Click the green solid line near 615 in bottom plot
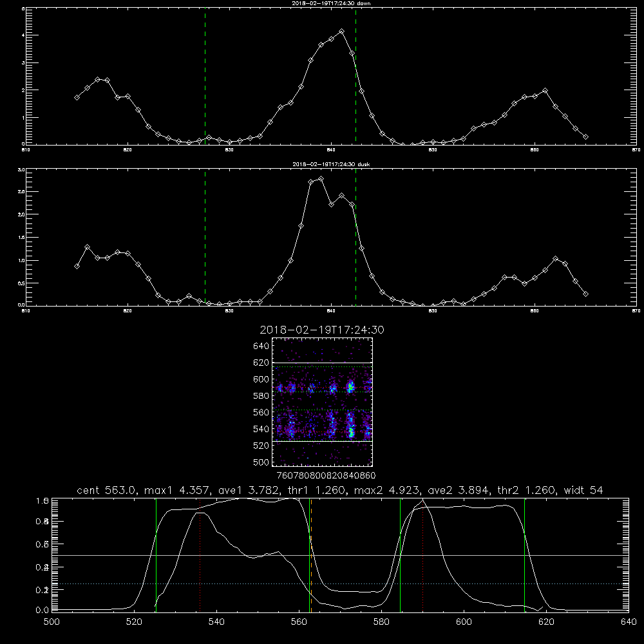Image resolution: width=644 pixels, height=644 pixels. tap(524, 555)
